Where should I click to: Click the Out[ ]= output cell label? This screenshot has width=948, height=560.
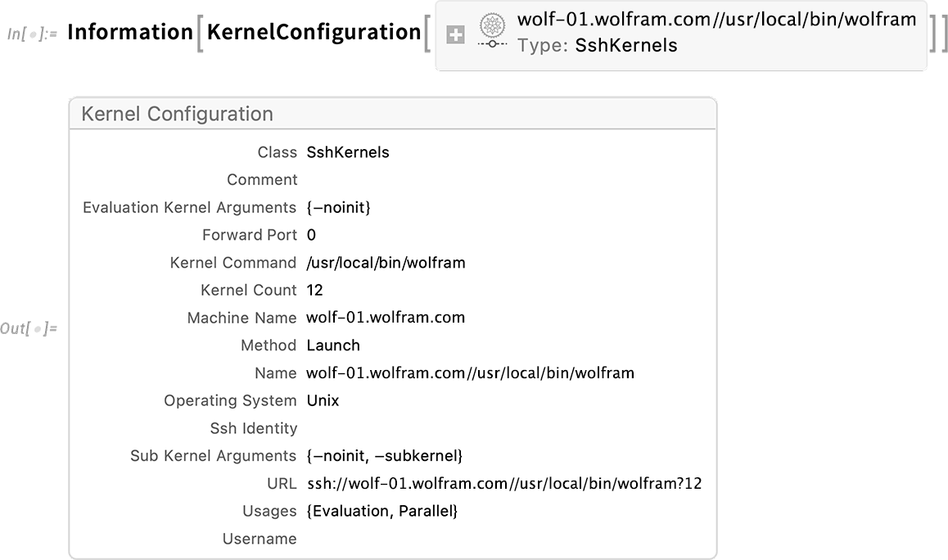click(x=29, y=329)
